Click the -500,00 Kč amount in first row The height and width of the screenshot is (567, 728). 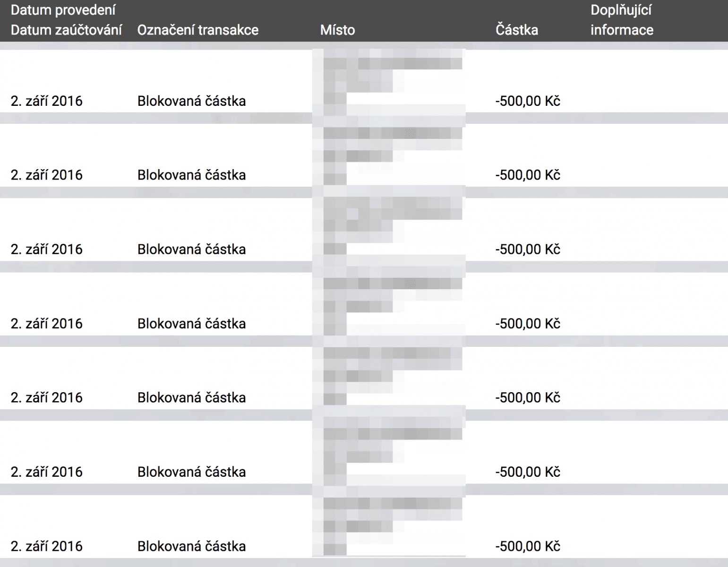(x=528, y=101)
